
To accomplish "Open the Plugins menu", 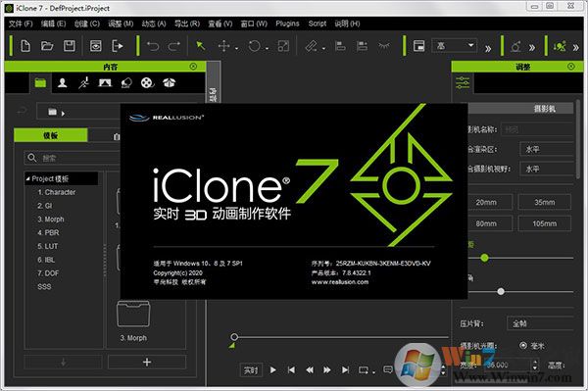I will (287, 24).
